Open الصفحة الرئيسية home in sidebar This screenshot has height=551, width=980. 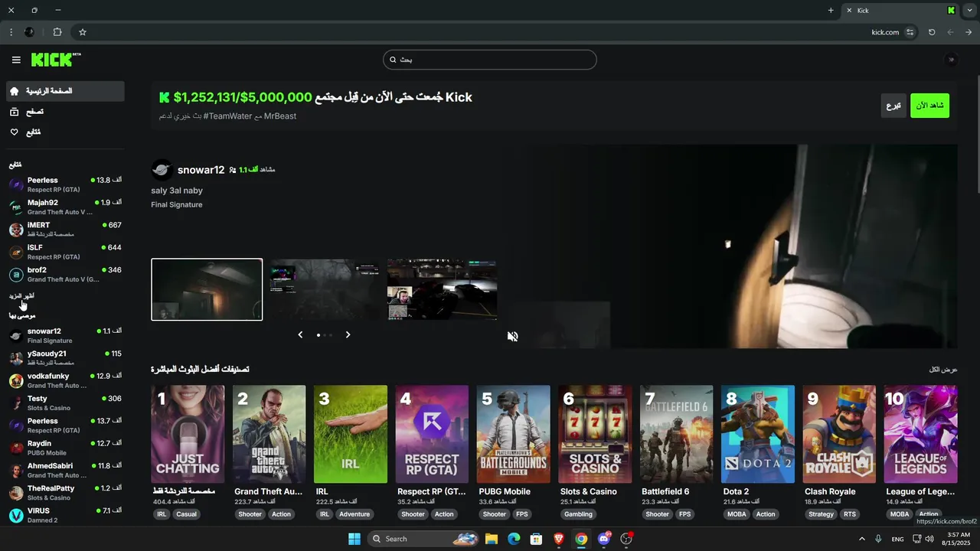click(x=65, y=91)
